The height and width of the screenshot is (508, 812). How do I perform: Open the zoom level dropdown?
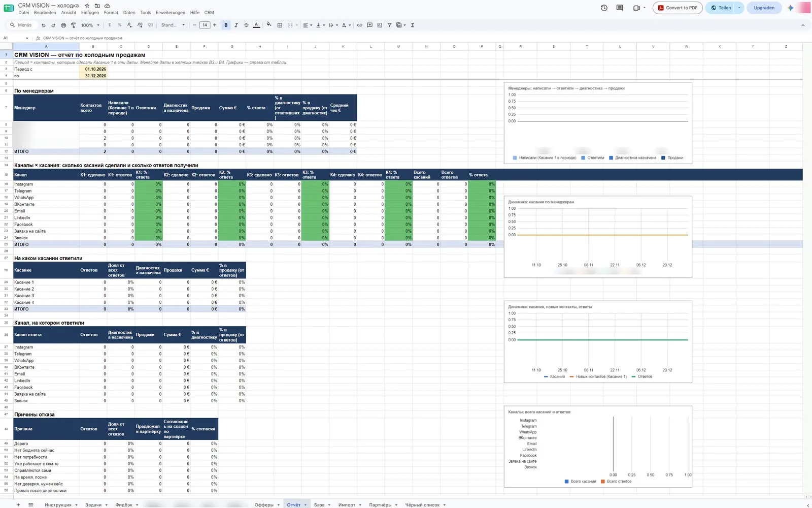[90, 25]
